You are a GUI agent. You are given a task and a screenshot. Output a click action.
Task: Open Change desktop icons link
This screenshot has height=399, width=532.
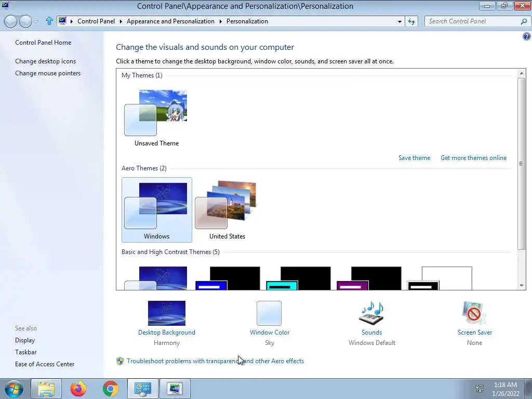[x=46, y=61]
